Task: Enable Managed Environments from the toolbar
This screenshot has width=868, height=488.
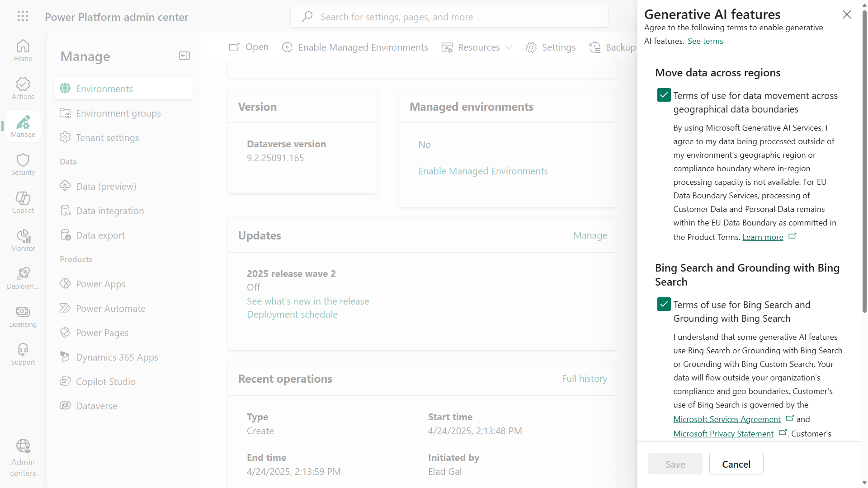Action: coord(355,47)
